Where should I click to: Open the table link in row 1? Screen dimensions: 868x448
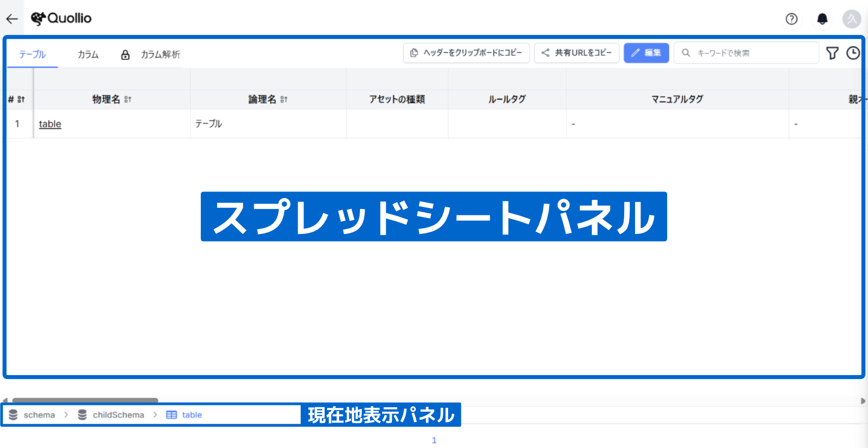[x=50, y=124]
